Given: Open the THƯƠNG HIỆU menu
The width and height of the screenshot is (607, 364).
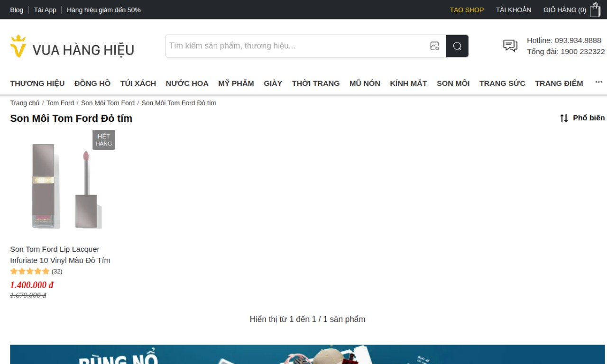Looking at the screenshot, I should (37, 83).
